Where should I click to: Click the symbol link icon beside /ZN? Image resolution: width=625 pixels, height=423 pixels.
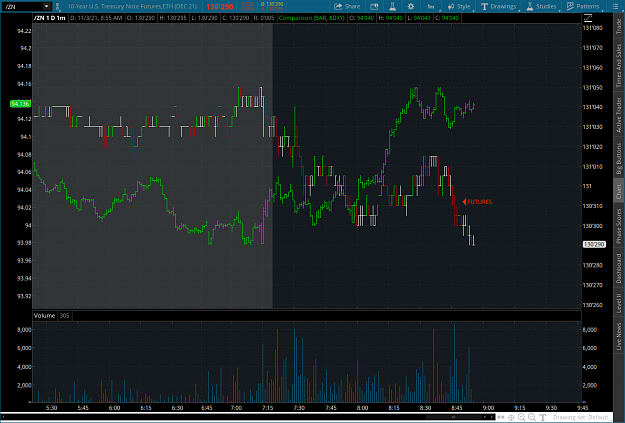coord(58,6)
